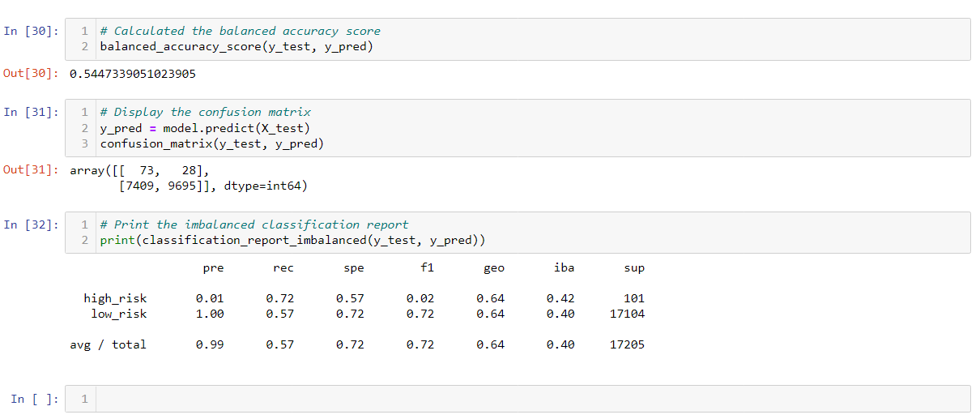
Task: Select low_risk precision value 1.00
Action: click(x=211, y=314)
